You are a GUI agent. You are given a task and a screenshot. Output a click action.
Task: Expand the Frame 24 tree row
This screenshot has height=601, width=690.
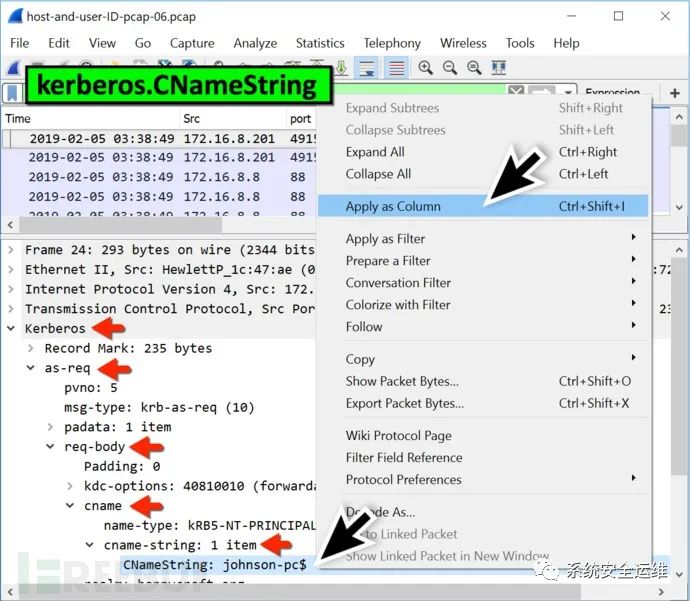[11, 250]
